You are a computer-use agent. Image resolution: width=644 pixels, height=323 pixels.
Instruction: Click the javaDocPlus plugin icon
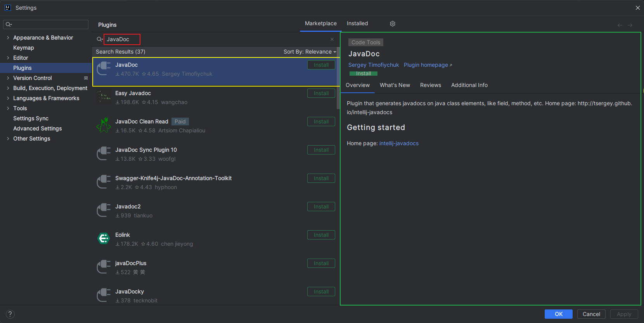[104, 267]
